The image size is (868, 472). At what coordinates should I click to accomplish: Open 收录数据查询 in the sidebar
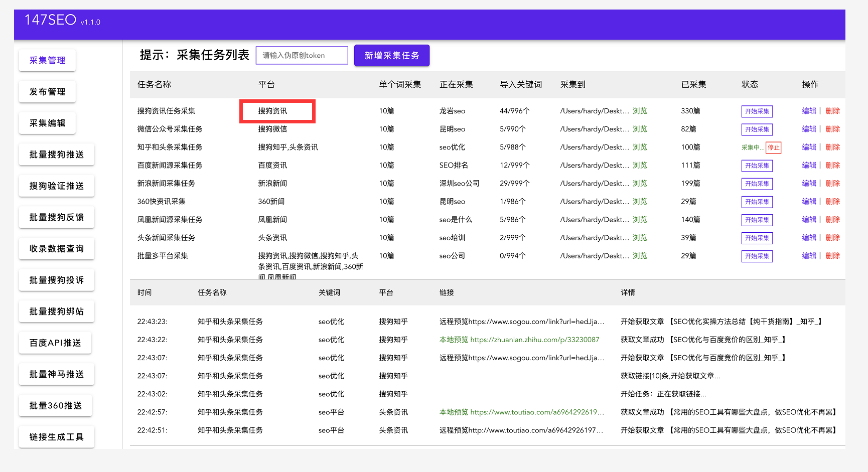(57, 249)
